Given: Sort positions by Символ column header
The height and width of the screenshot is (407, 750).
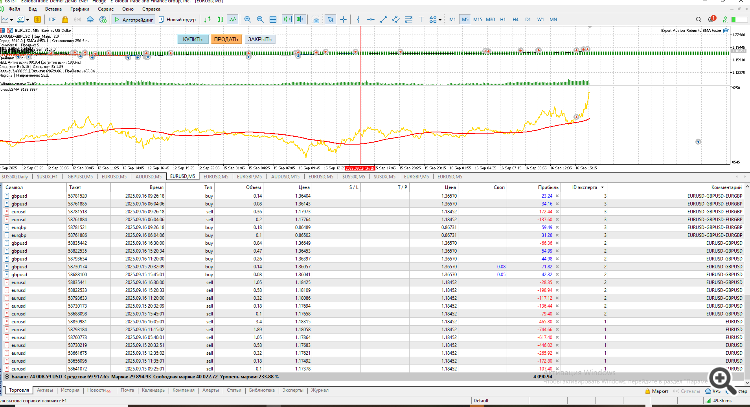Looking at the screenshot, I should tap(16, 187).
